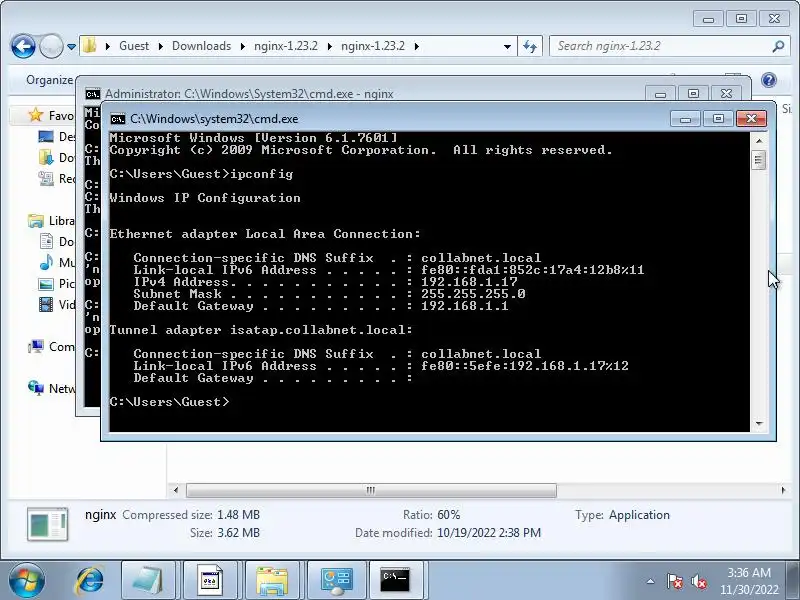The width and height of the screenshot is (800, 600).
Task: Open the address bar history dropdown
Action: point(507,46)
